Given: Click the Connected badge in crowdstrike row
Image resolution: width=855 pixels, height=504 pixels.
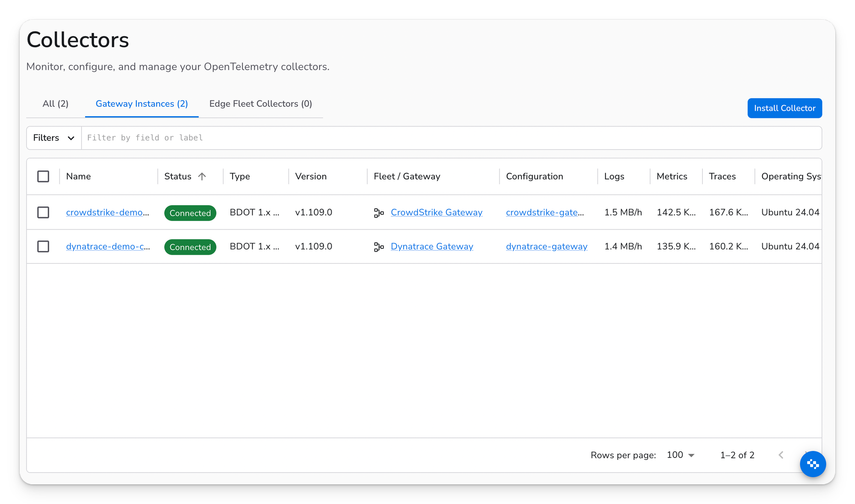Looking at the screenshot, I should click(190, 213).
